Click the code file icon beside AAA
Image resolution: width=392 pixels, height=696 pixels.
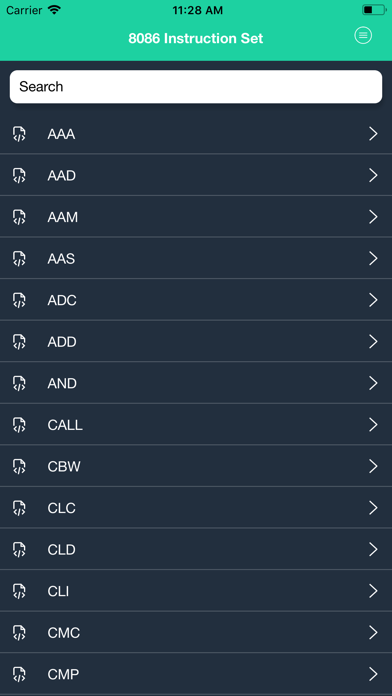19,134
